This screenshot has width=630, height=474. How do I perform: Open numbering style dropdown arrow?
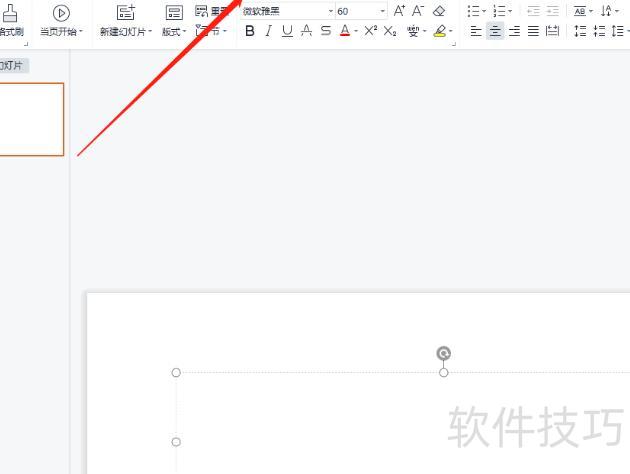[x=510, y=11]
